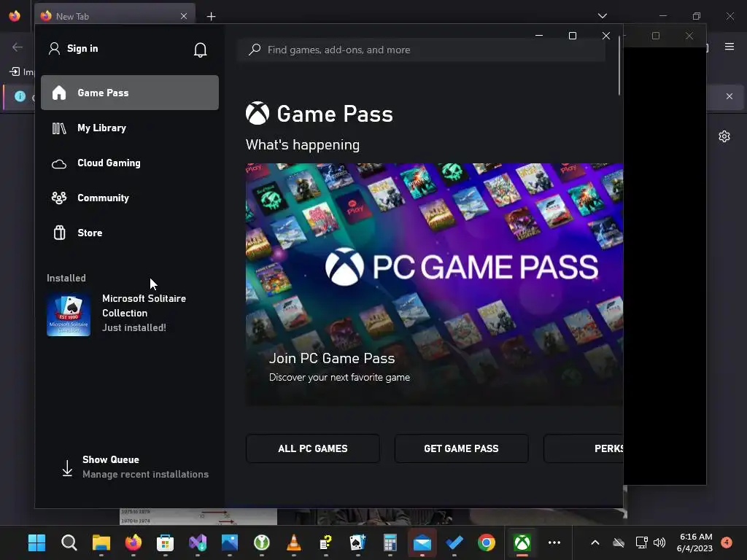Screen dimensions: 747x560
Task: Open volume control in system tray
Action: coord(659,542)
